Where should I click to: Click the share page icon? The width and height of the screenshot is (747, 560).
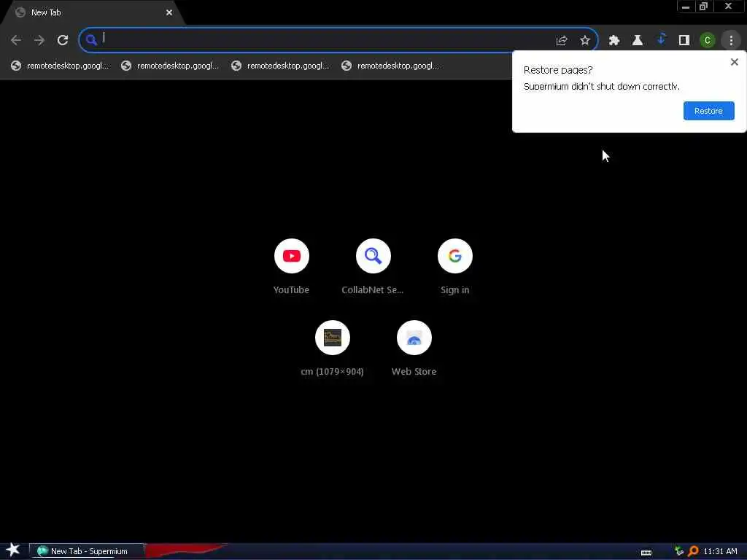pos(562,41)
